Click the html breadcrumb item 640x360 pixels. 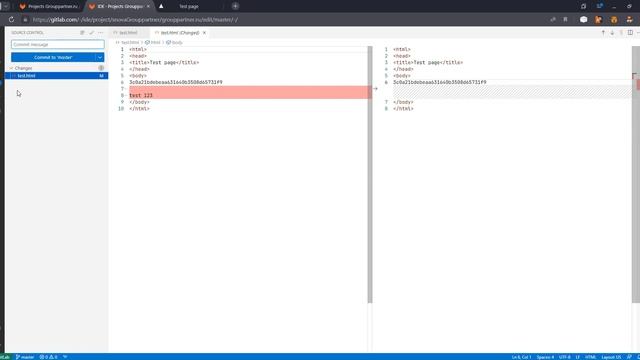[153, 42]
